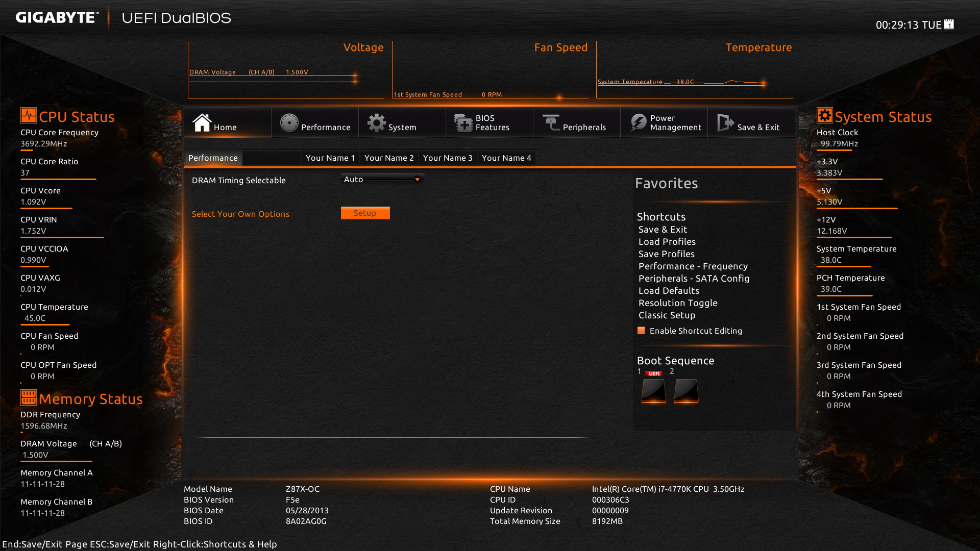
Task: Enable Shortcut Editing checkbox
Action: (641, 331)
